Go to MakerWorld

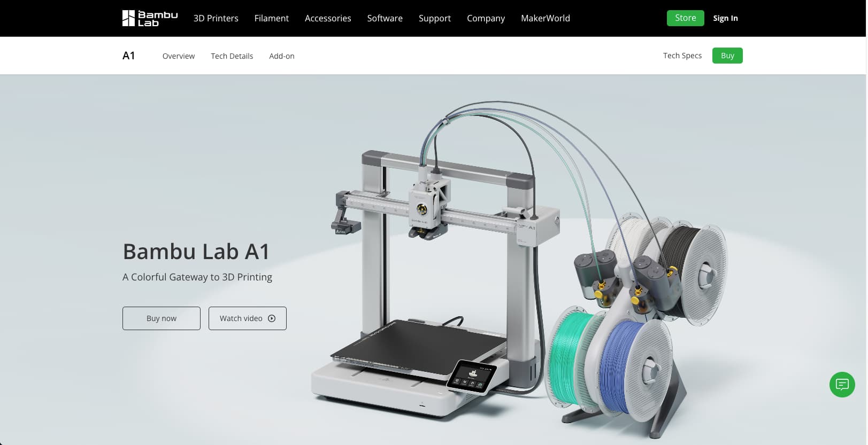click(x=546, y=18)
